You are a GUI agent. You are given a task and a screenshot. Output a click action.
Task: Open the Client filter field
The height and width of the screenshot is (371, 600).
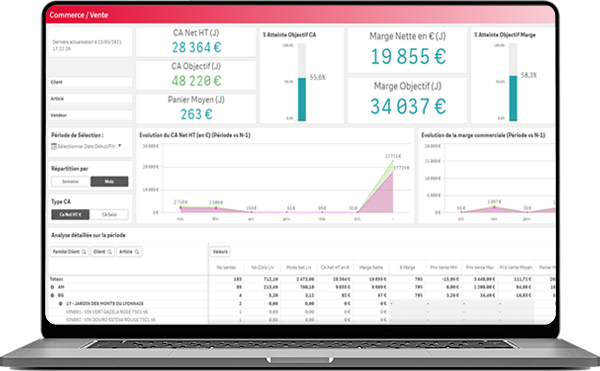click(90, 82)
